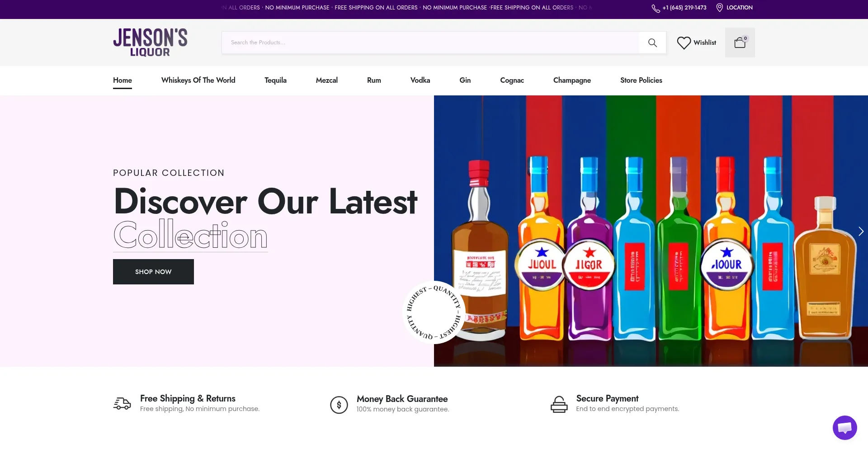Click the Free Shipping & Returns heading
This screenshot has height=449, width=868.
188,398
